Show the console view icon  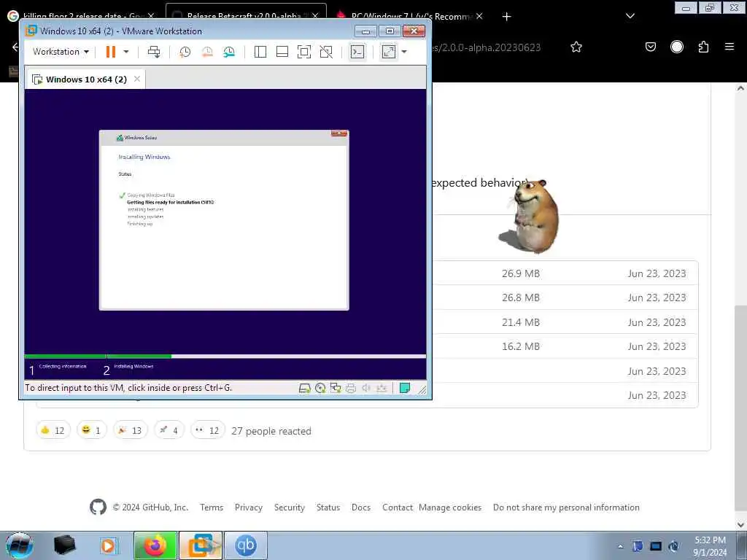[357, 52]
